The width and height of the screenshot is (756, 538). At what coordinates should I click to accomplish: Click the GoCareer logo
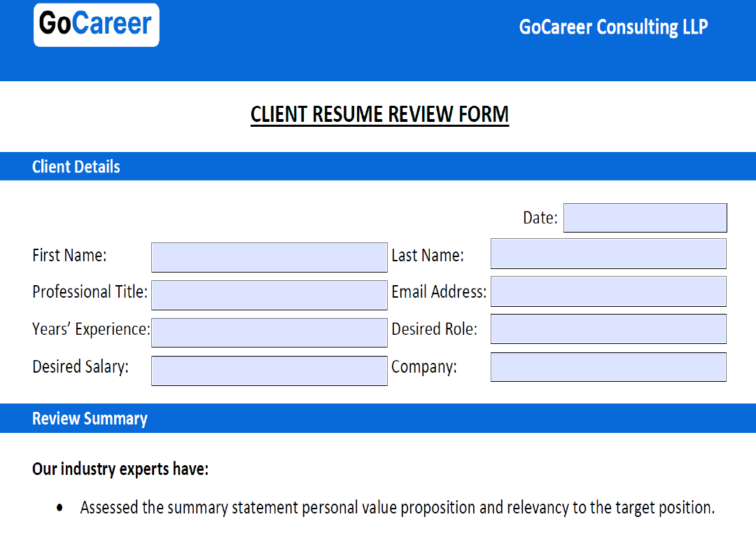97,25
